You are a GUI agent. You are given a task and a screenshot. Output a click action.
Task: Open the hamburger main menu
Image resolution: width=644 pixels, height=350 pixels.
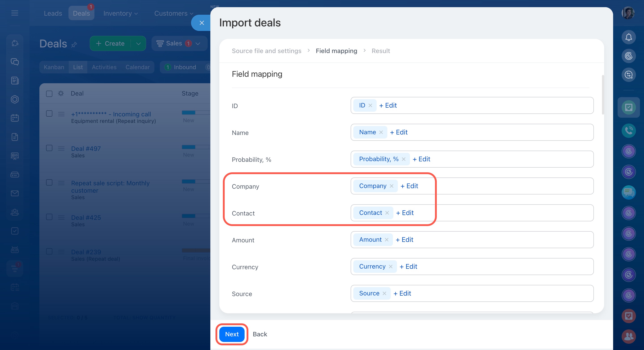pyautogui.click(x=15, y=13)
